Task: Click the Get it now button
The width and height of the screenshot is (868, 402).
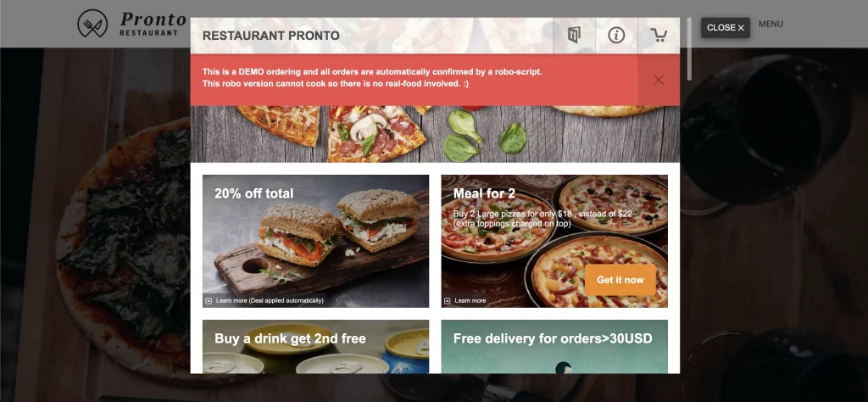Action: coord(620,280)
